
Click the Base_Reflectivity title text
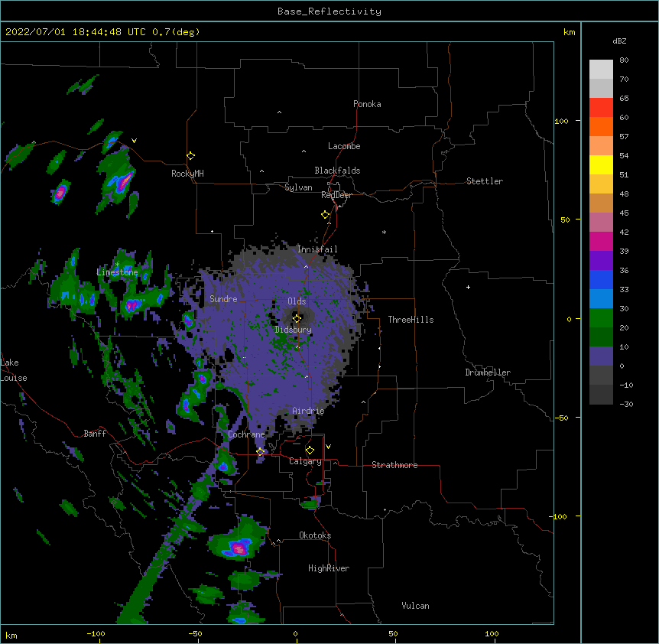coord(329,11)
